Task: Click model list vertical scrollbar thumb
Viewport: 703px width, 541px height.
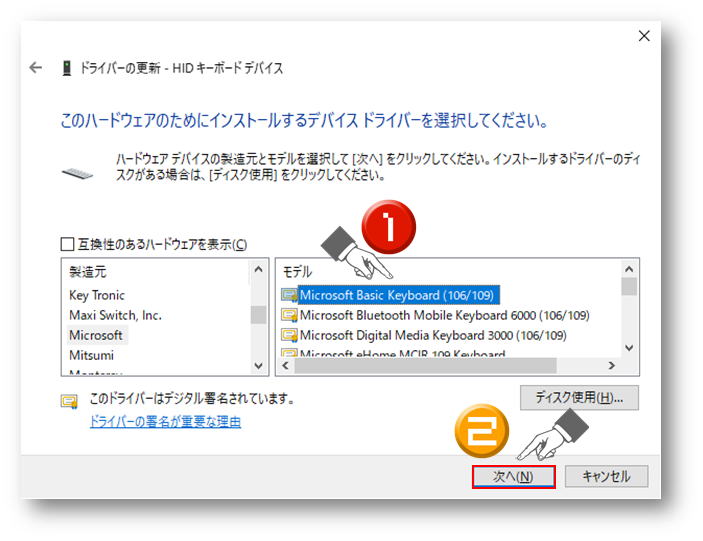Action: click(629, 286)
